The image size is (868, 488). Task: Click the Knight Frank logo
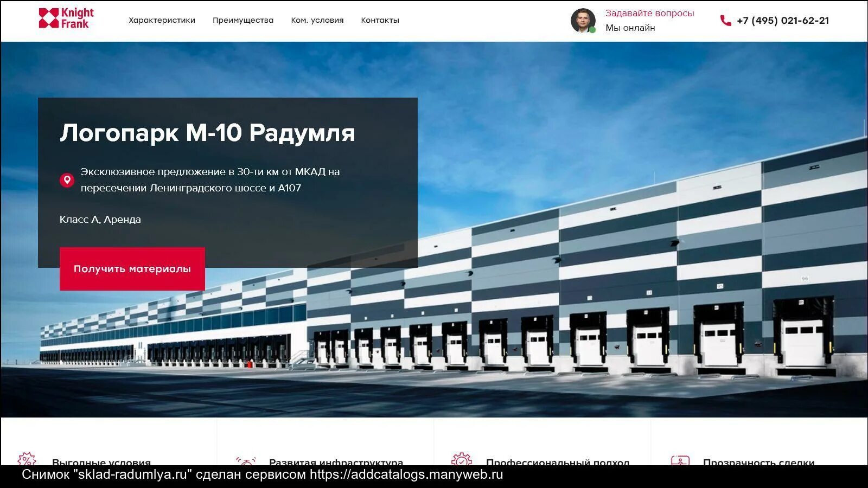point(66,18)
